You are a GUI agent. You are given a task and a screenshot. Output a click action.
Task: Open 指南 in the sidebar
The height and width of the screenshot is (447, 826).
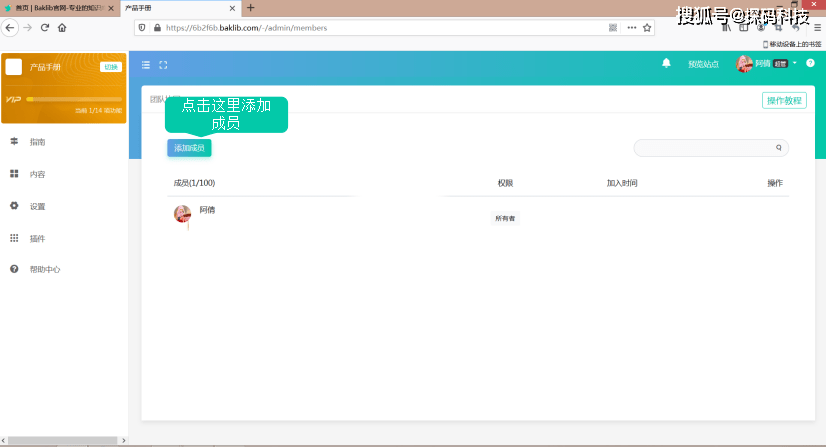point(37,142)
